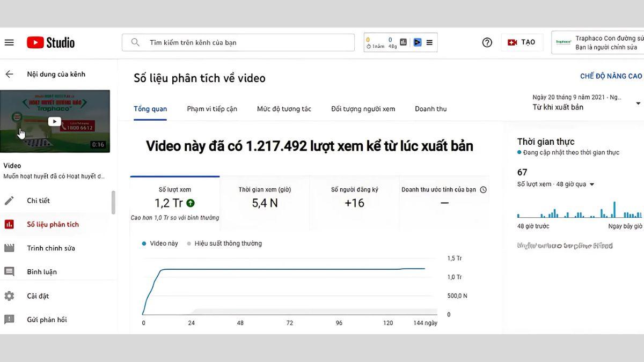Open CHẾ ĐỘ NÂNG CAO advanced mode
This screenshot has height=362, width=644.
pyautogui.click(x=611, y=76)
